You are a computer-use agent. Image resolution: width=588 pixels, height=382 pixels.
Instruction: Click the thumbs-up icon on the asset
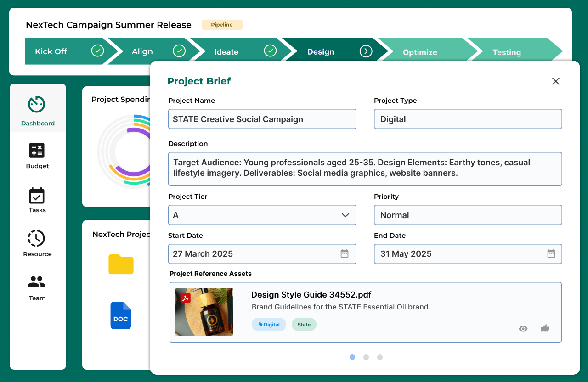click(x=545, y=328)
